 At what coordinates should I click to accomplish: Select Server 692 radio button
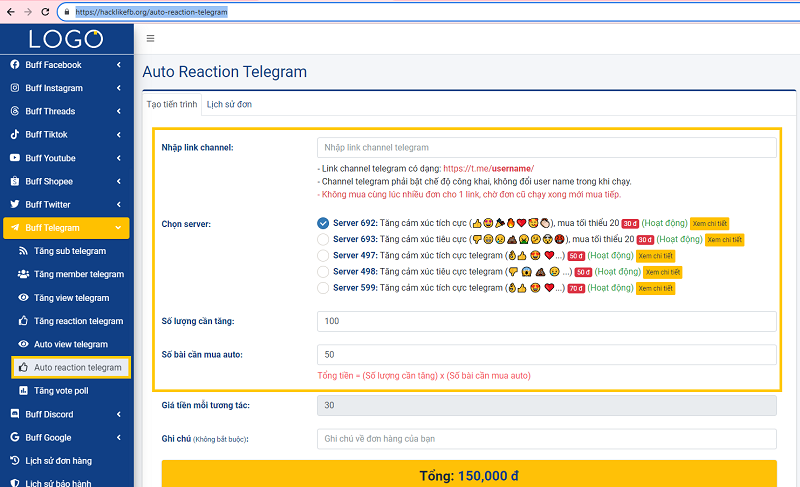322,223
